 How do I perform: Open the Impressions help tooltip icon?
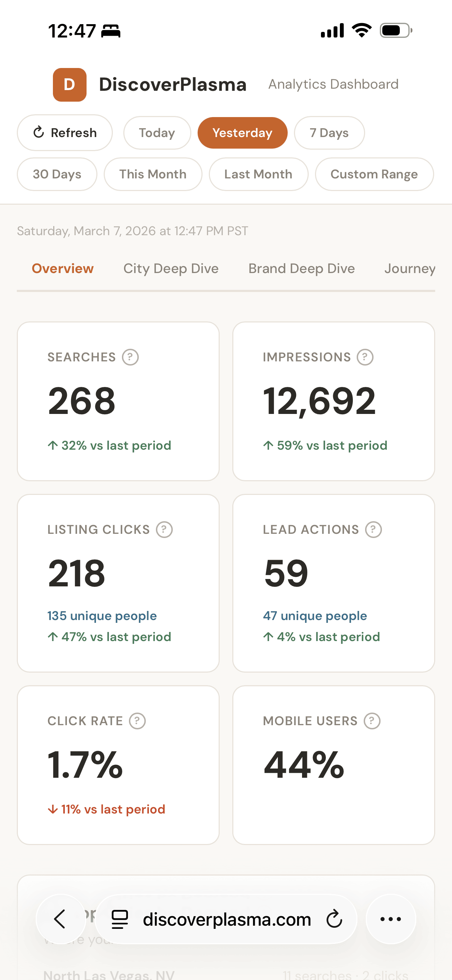tap(365, 357)
